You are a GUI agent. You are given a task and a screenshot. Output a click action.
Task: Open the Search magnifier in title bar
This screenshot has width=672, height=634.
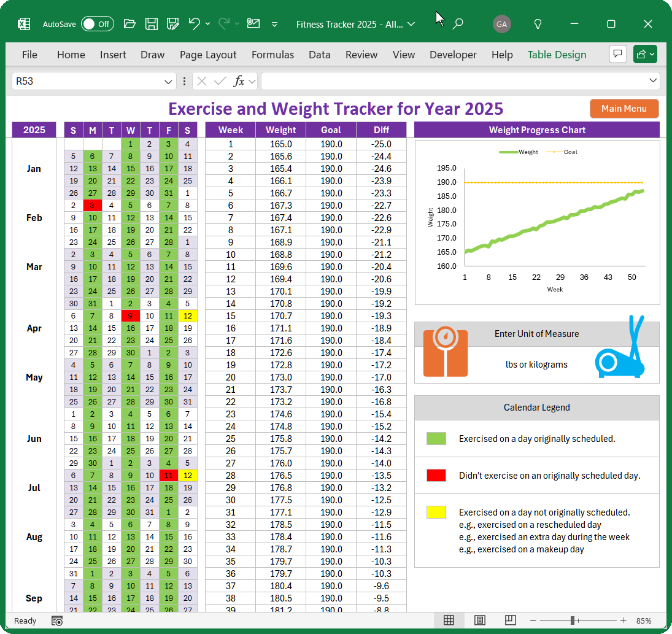(x=458, y=24)
